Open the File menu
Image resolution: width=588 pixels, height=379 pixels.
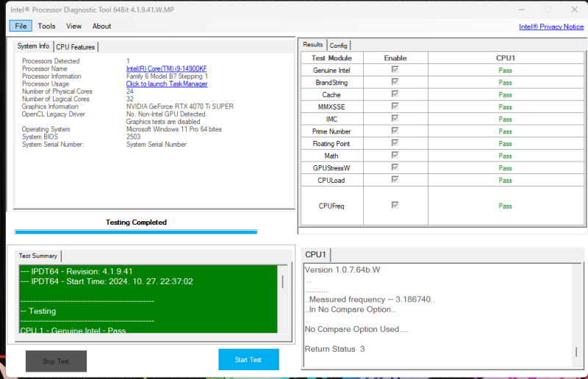(x=21, y=26)
